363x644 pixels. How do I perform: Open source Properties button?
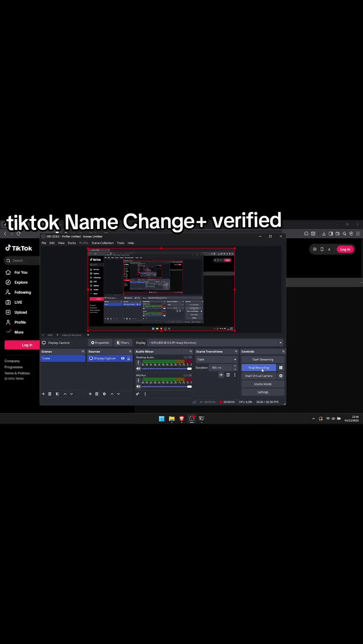click(100, 343)
